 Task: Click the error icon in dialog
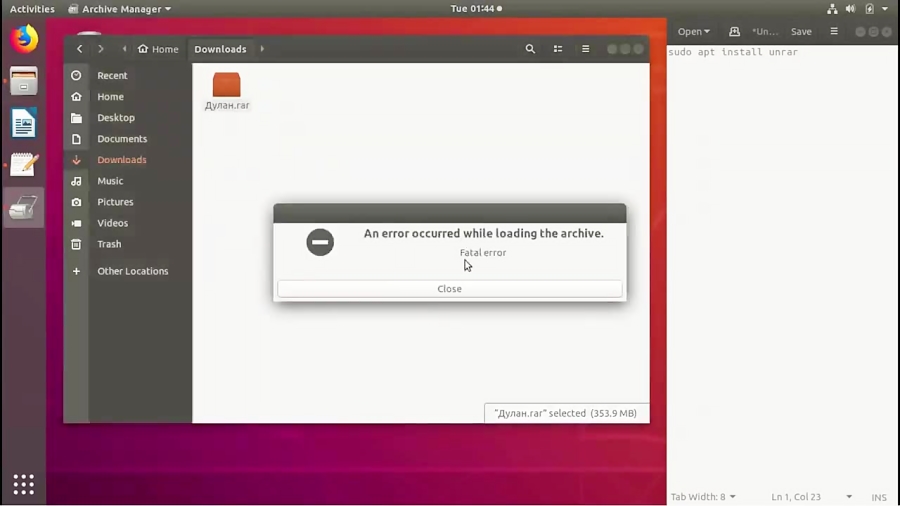pyautogui.click(x=320, y=242)
